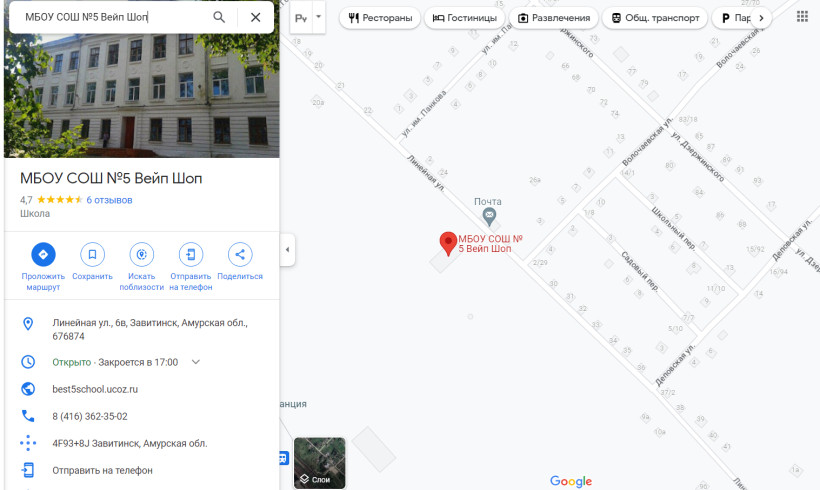Click the Почта post office marker
Image resolution: width=820 pixels, height=490 pixels.
click(x=488, y=215)
